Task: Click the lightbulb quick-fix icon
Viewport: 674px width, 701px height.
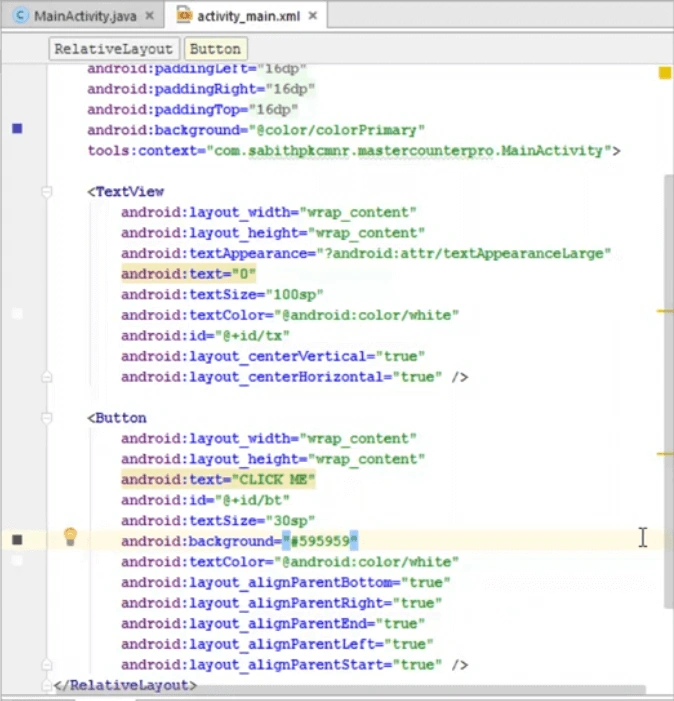Action: click(x=70, y=536)
